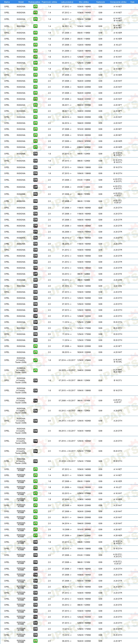This screenshot has width=138, height=644.
Task: Select the '143kW / 194KM' power cell
Action: pos(84,431)
